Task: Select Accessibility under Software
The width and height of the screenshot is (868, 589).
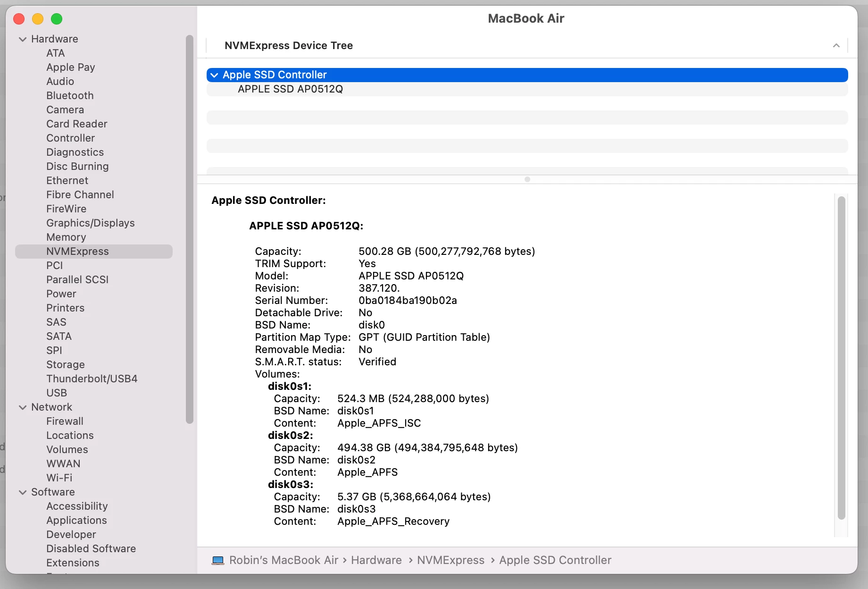Action: click(77, 506)
